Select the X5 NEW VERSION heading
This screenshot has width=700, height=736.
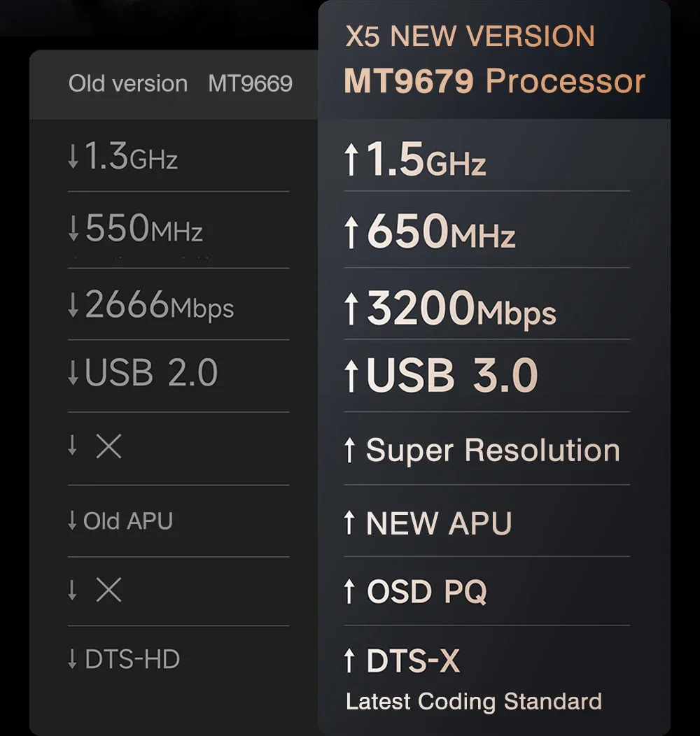pos(470,36)
